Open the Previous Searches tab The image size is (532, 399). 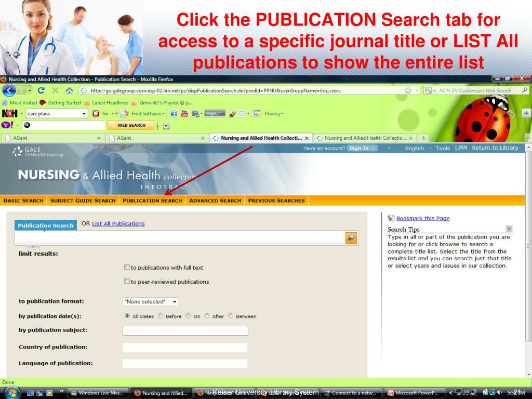point(276,201)
